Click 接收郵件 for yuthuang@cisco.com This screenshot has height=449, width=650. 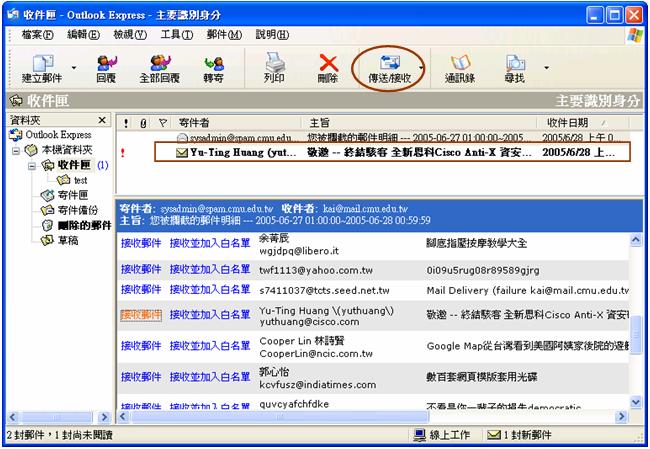click(141, 315)
